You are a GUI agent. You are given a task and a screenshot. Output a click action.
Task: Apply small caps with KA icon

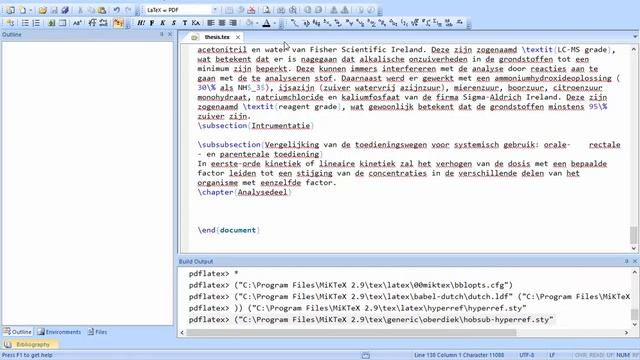196,23
